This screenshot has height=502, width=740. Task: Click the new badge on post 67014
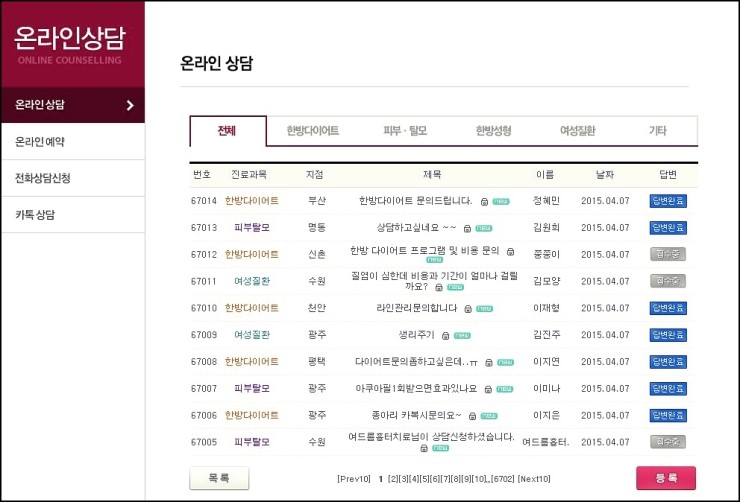(x=501, y=201)
